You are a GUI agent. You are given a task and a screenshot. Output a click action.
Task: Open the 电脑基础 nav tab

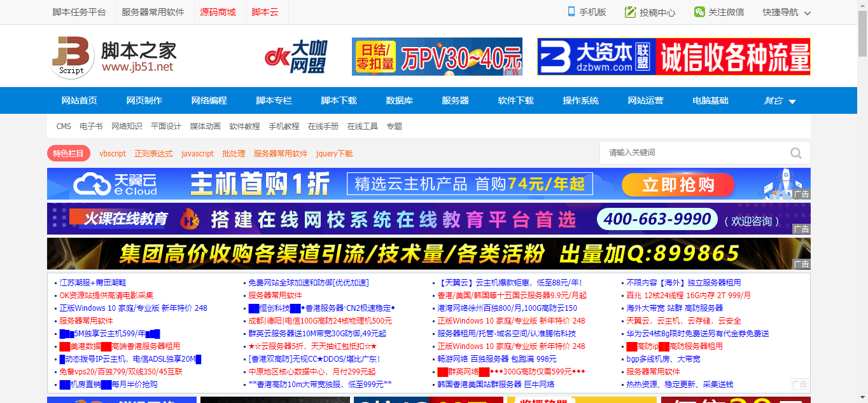coord(711,100)
